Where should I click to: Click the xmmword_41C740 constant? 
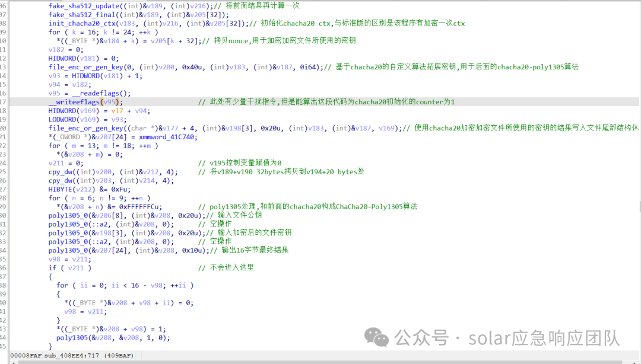(166, 137)
